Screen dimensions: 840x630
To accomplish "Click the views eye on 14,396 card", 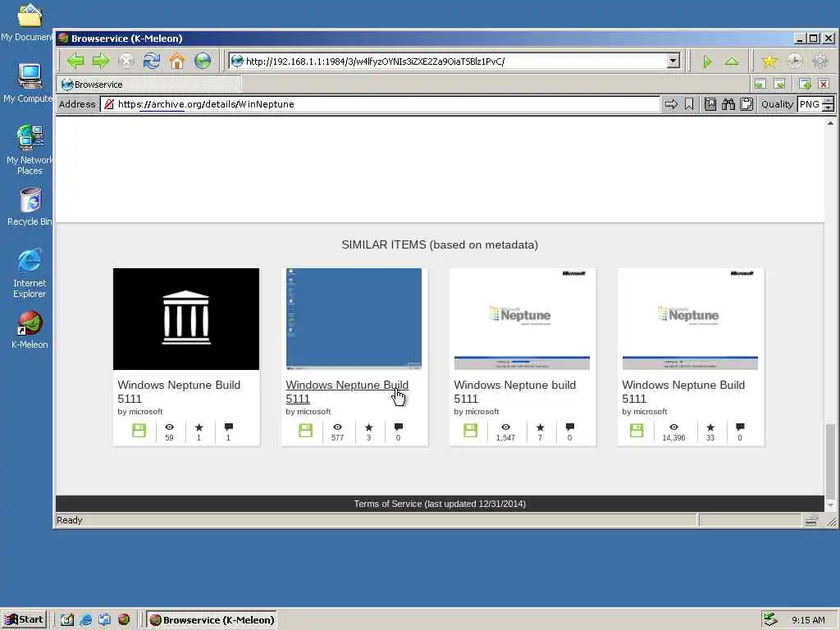I will tap(674, 427).
